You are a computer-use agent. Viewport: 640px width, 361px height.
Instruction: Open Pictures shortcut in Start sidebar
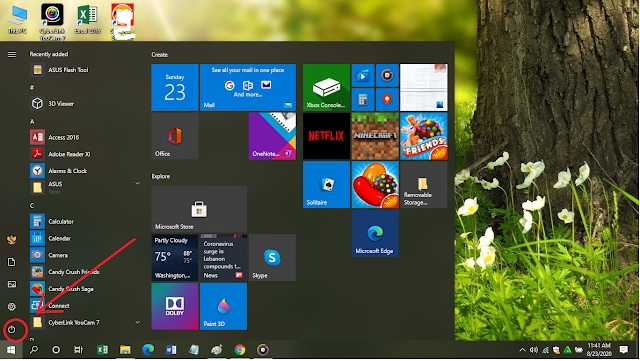tap(12, 284)
